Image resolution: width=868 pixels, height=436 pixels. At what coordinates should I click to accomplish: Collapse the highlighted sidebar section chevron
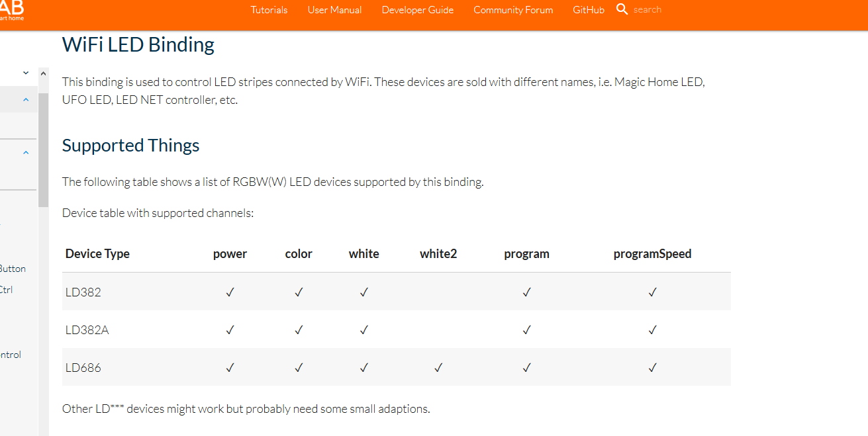point(26,100)
